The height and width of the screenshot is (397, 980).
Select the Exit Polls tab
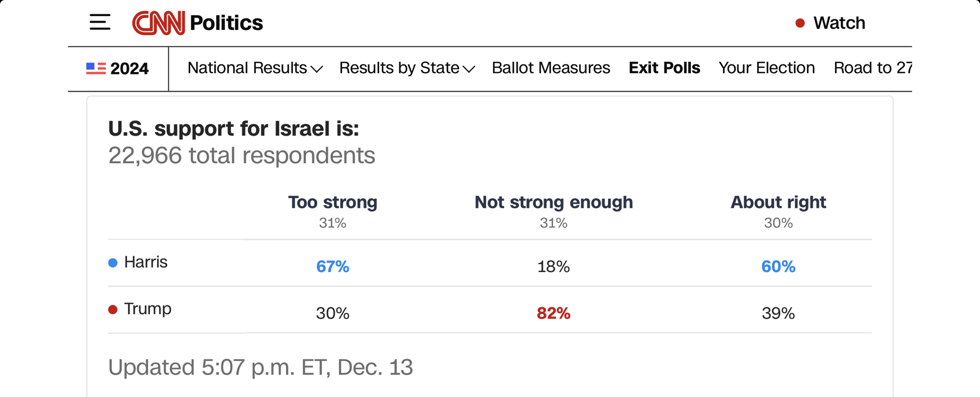pos(664,68)
